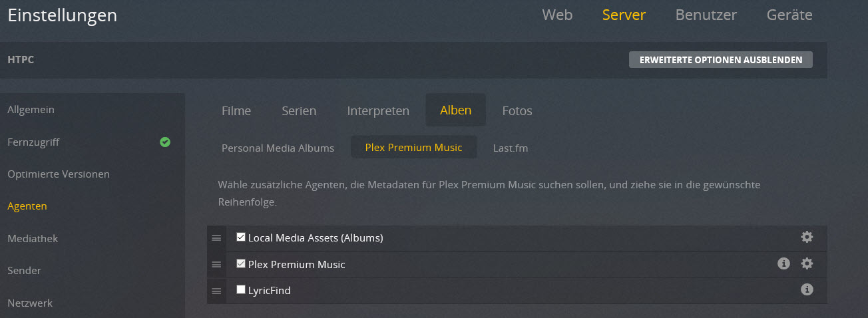Uncheck Local Media Assets (Albums) checkbox
Image resolution: width=868 pixels, height=318 pixels.
[x=241, y=237]
